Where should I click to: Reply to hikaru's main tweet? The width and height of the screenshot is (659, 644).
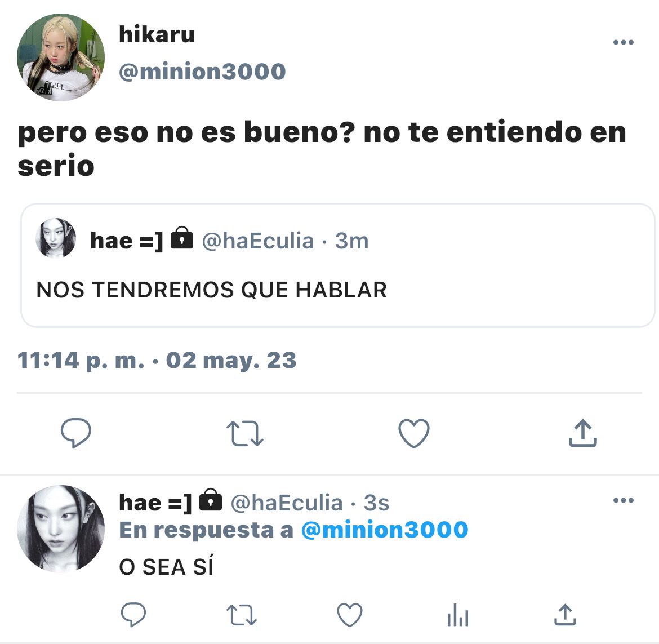point(76,433)
